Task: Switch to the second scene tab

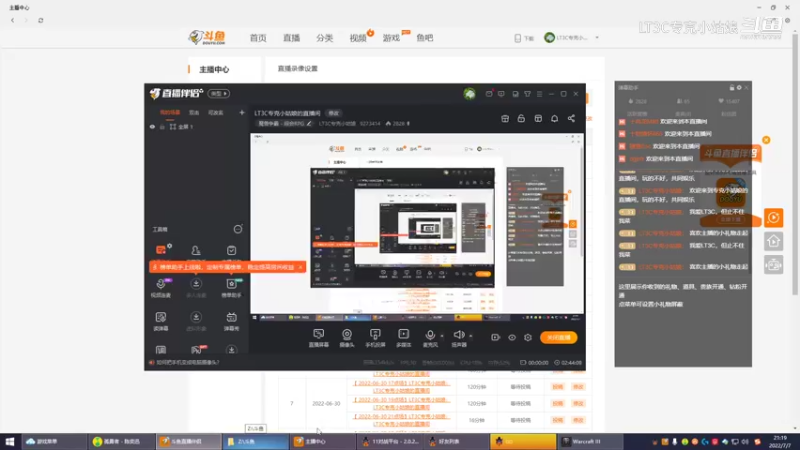Action: 194,112
